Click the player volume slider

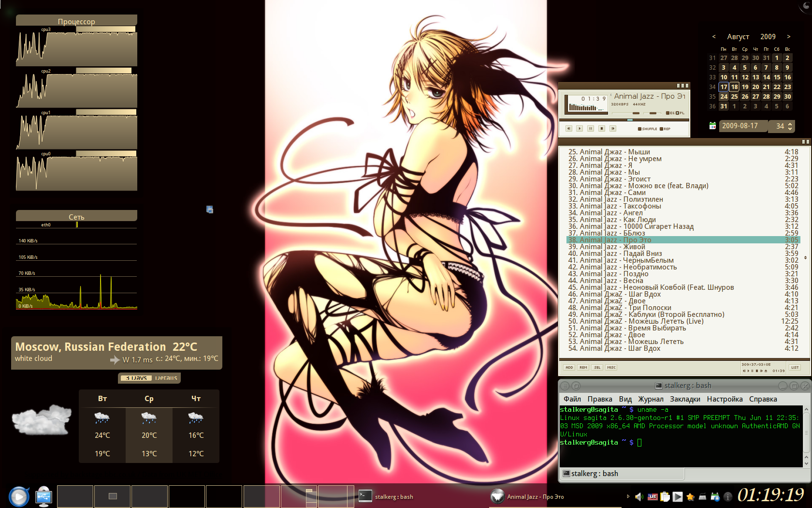point(626,113)
